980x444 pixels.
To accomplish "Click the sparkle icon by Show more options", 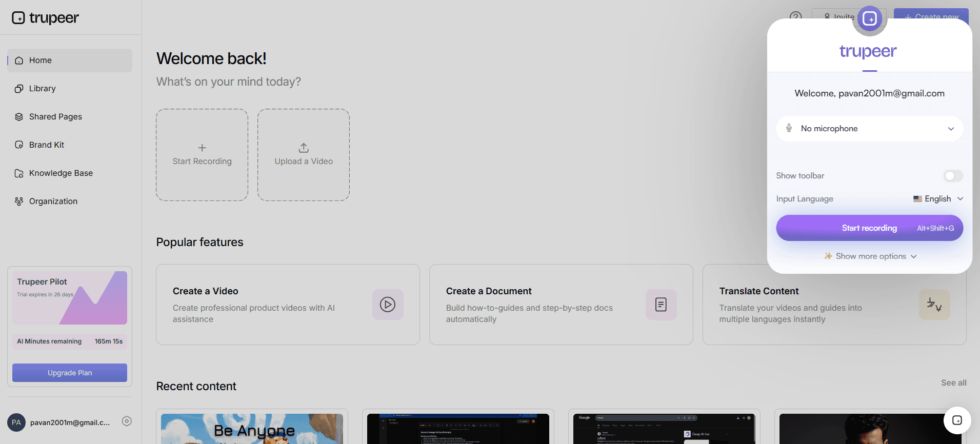I will click(828, 256).
